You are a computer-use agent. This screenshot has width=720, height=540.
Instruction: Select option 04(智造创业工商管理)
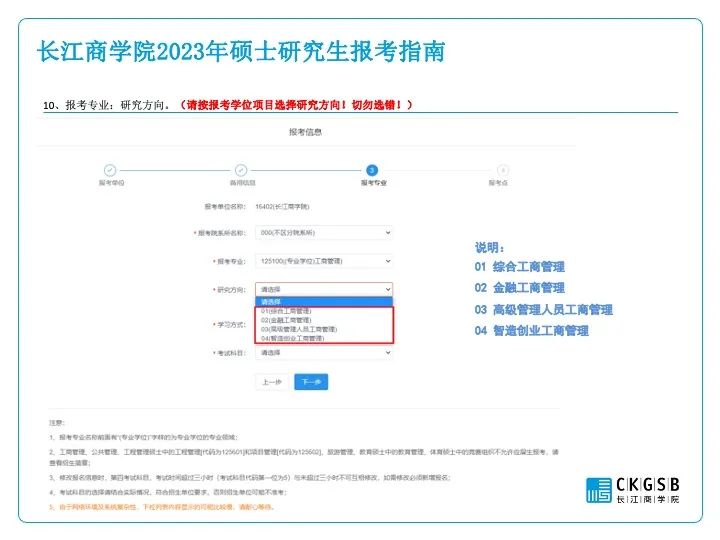pyautogui.click(x=292, y=338)
